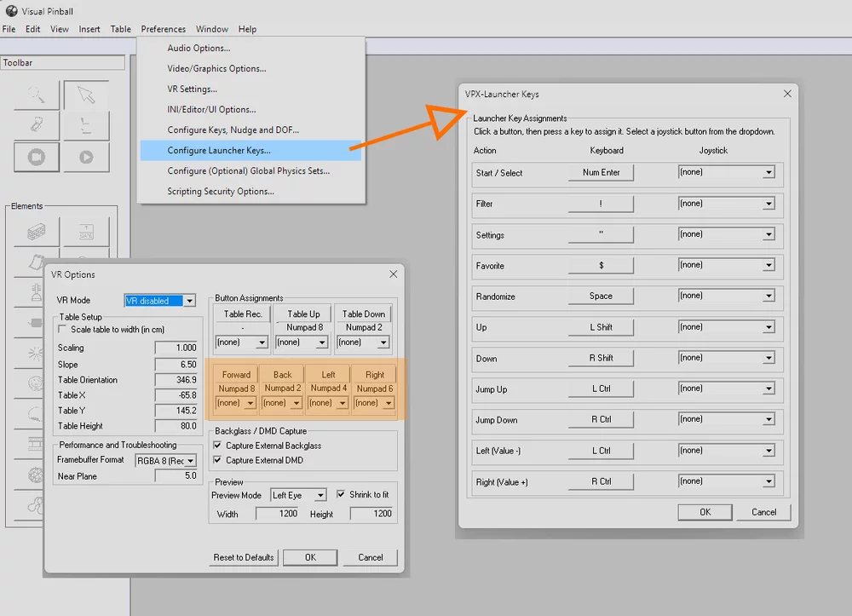Open the File menu
Screen dimensions: 852x616
(9, 29)
